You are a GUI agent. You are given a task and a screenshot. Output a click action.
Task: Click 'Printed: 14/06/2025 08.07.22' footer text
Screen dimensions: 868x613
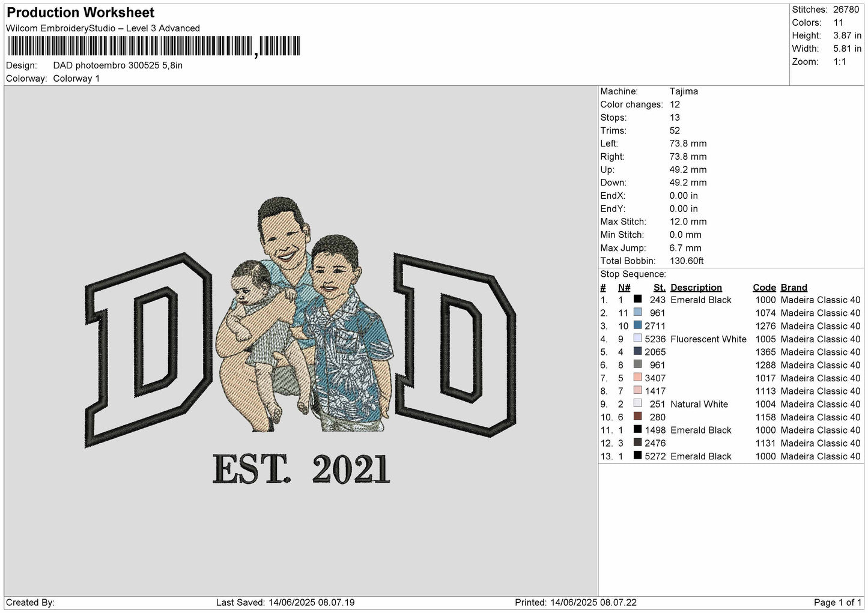[x=575, y=602]
